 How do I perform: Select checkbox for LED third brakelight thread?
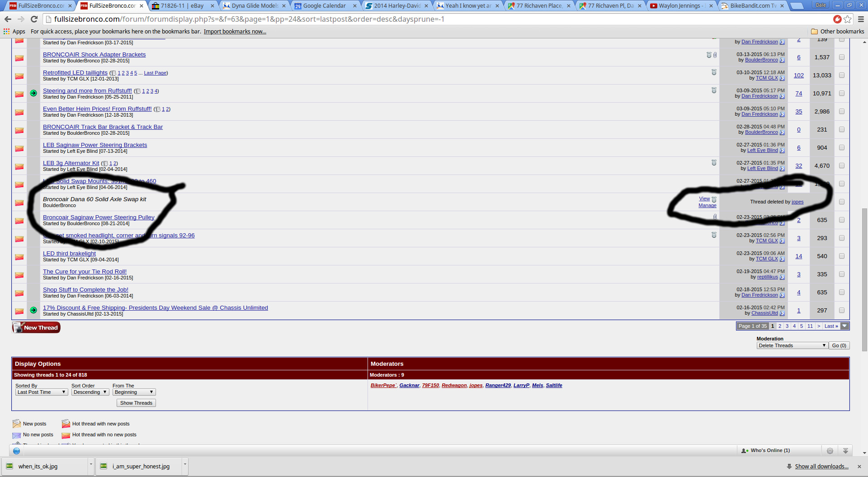click(x=842, y=256)
